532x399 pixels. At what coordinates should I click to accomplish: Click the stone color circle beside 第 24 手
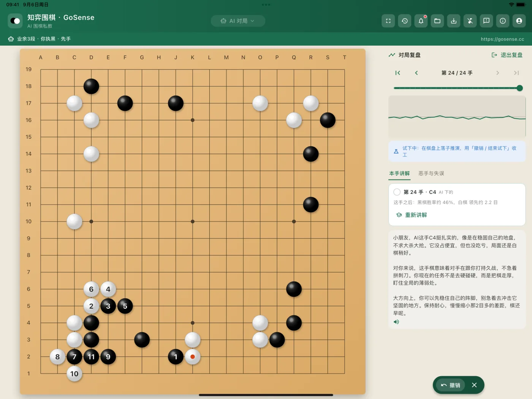pyautogui.click(x=397, y=192)
